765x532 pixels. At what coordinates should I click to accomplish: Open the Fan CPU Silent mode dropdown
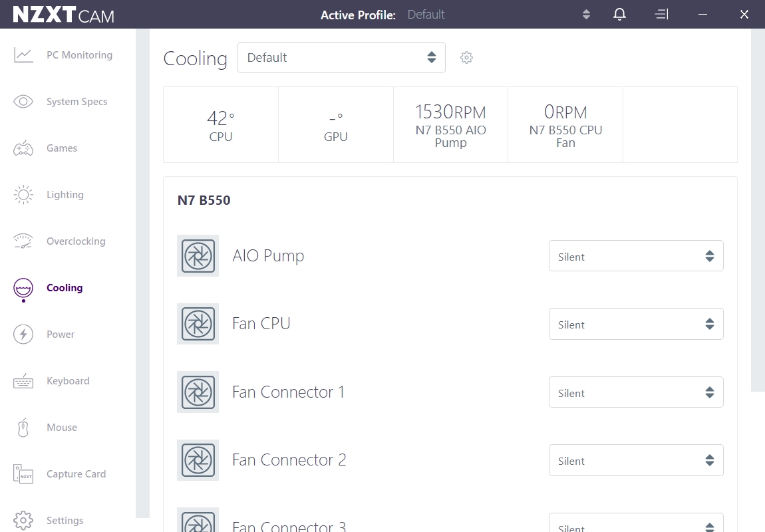coord(636,324)
